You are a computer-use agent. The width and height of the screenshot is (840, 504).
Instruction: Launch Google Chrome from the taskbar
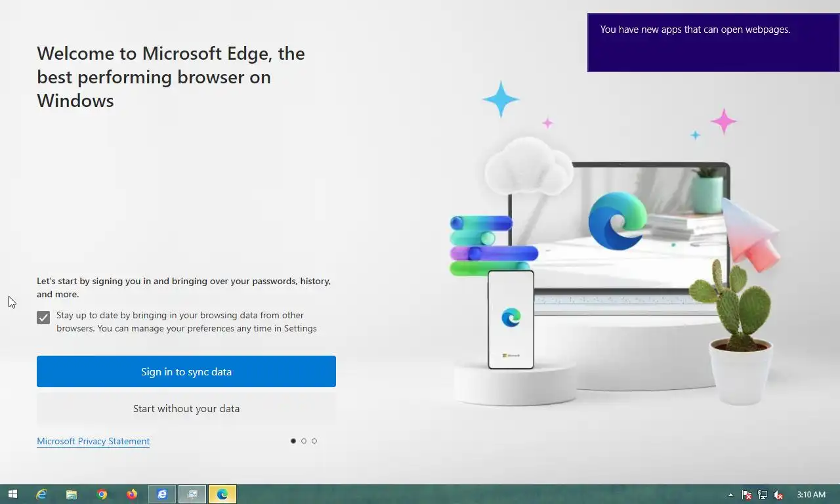coord(102,494)
